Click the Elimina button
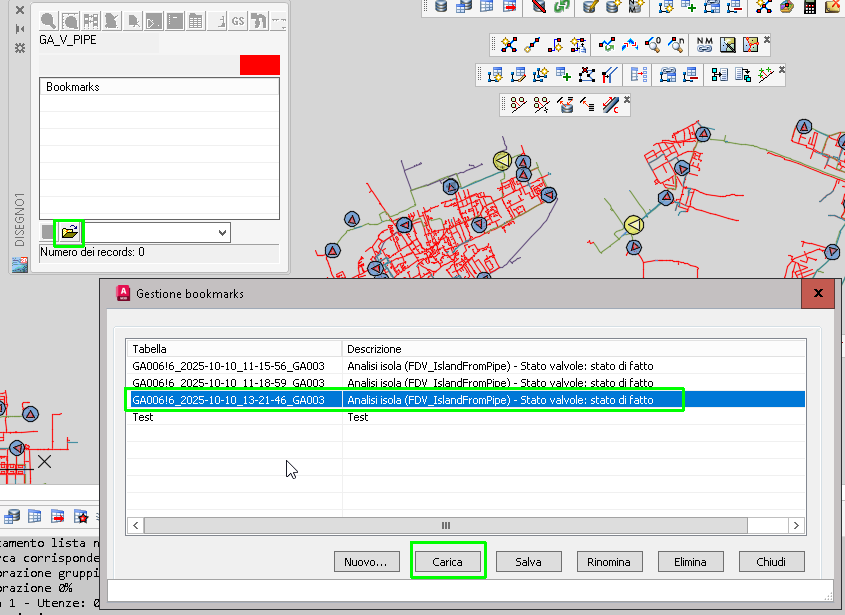The width and height of the screenshot is (845, 615). (x=690, y=562)
